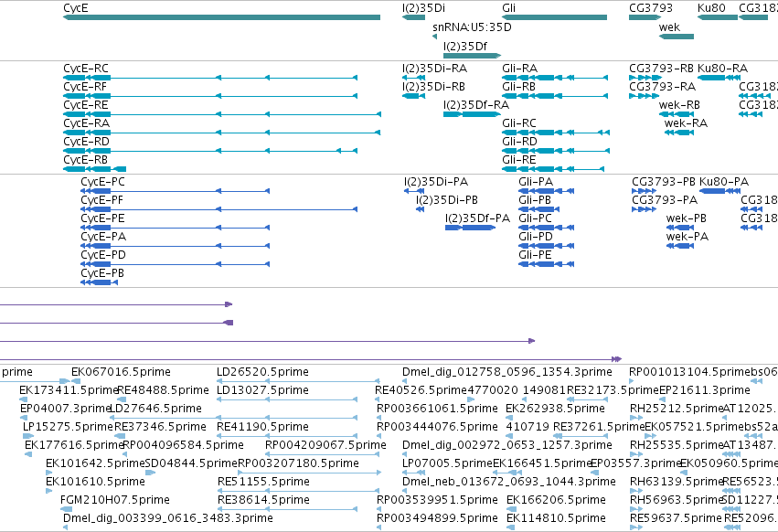Click the RP003661061.5prime EST label

coord(438,409)
